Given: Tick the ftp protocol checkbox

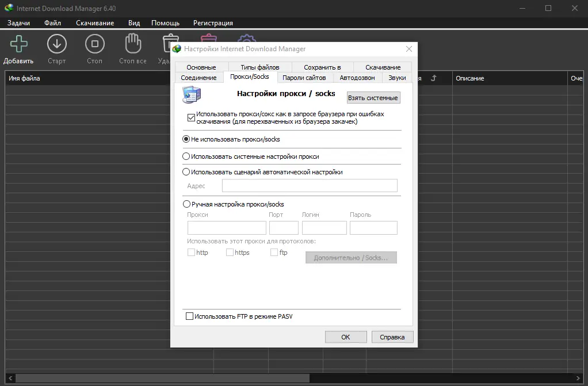Looking at the screenshot, I should point(274,253).
